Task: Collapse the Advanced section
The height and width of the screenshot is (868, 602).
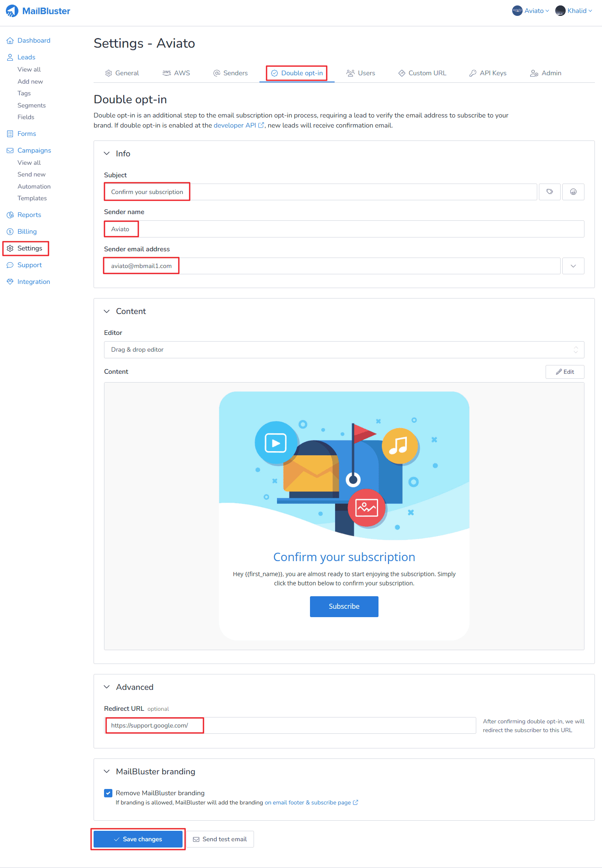Action: pyautogui.click(x=107, y=687)
